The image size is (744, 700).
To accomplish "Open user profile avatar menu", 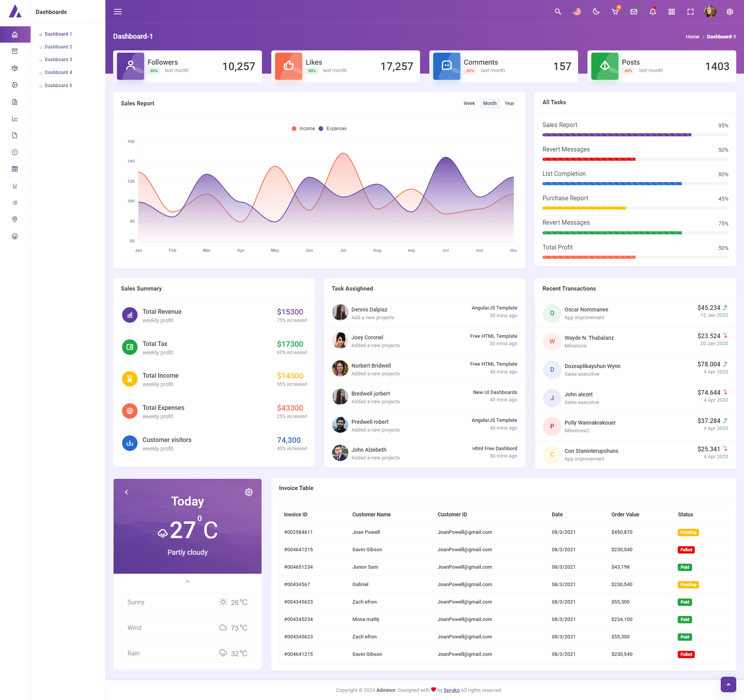I will pos(710,12).
